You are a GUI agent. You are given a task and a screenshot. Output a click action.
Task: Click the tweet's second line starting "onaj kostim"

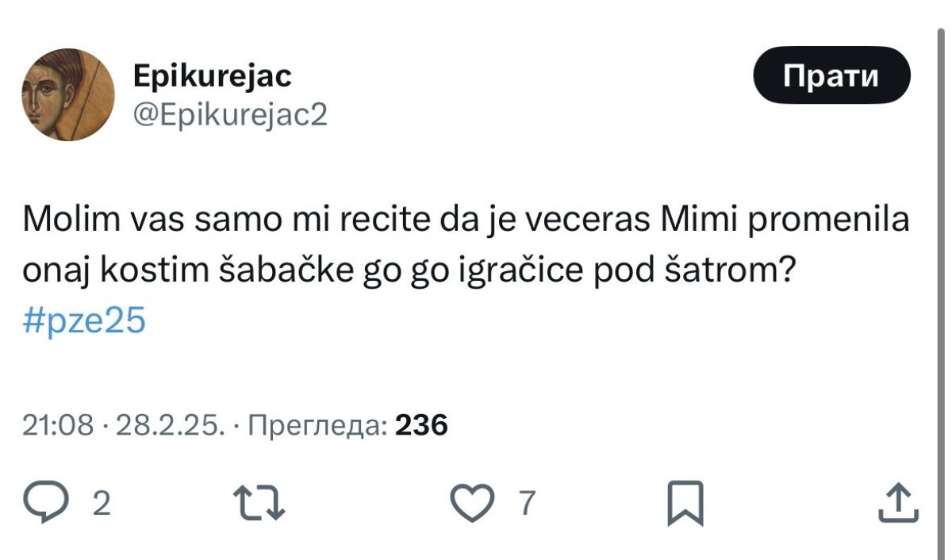point(410,271)
